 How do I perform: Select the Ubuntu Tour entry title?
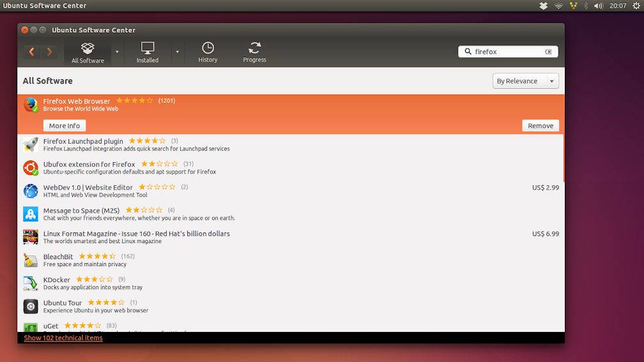tap(63, 303)
